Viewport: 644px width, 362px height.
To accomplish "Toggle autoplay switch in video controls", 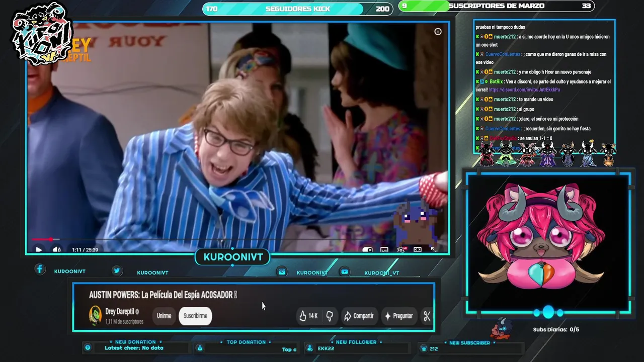I will [x=368, y=250].
